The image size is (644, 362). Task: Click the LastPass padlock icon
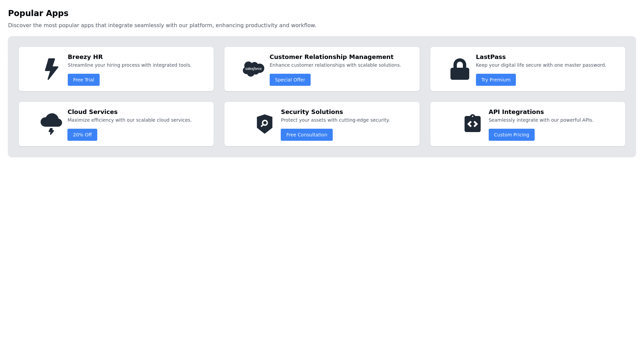[x=460, y=69]
